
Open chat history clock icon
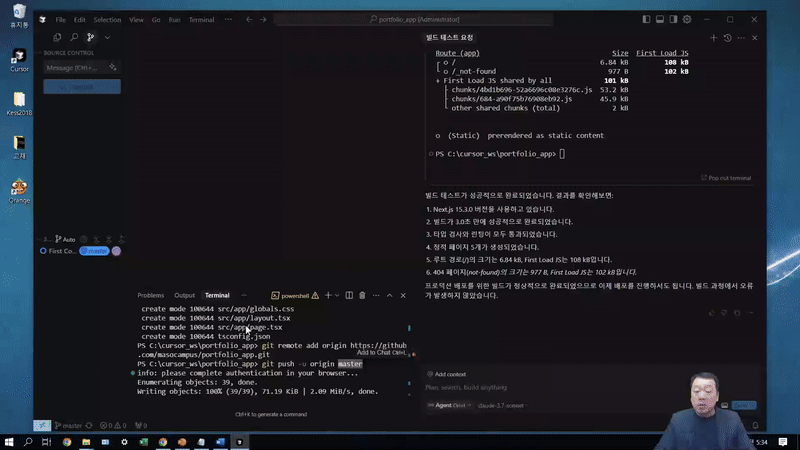point(727,37)
